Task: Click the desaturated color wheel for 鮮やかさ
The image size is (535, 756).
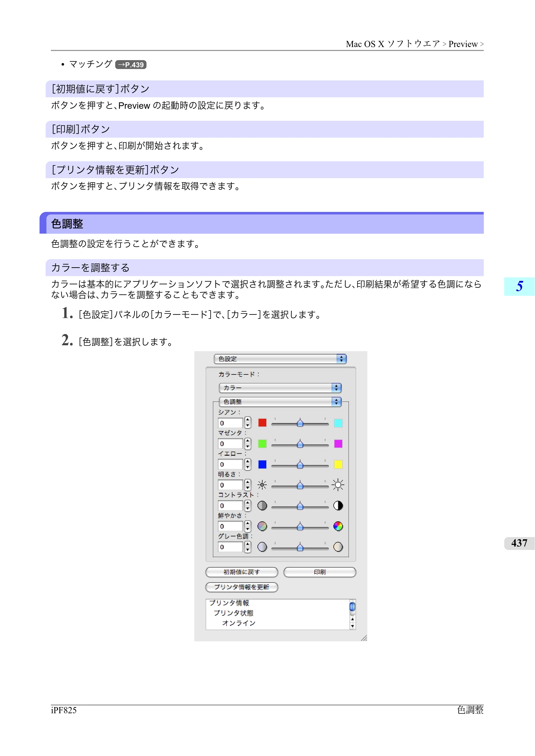Action: 262,526
